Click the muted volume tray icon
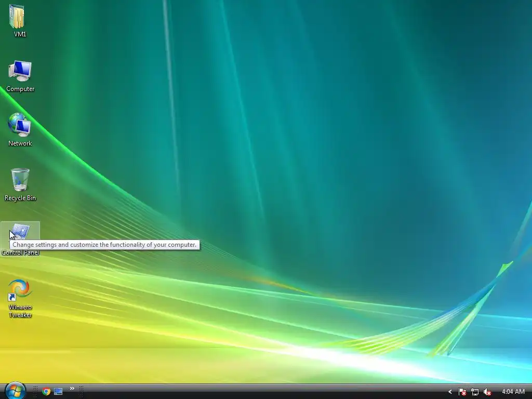Image resolution: width=532 pixels, height=399 pixels. (x=487, y=392)
